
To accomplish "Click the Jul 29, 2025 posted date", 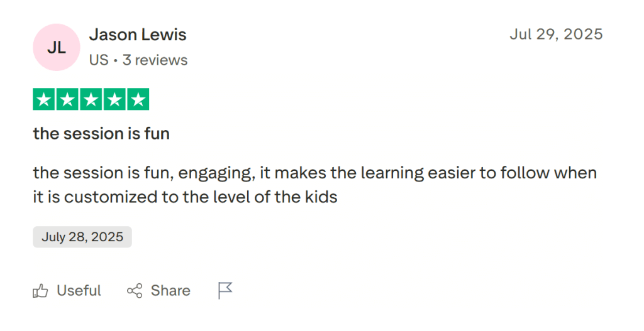I will click(x=556, y=34).
